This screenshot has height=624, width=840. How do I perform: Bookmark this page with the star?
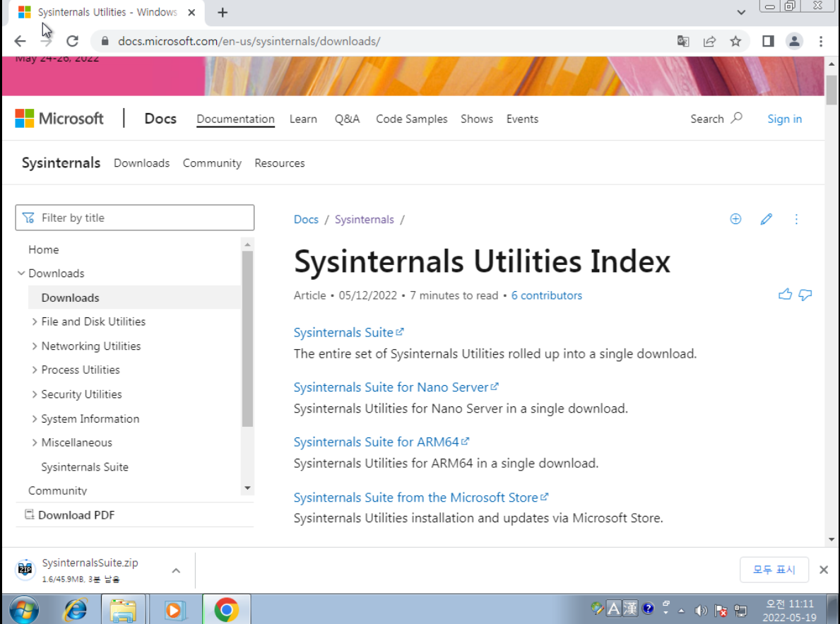click(x=735, y=41)
